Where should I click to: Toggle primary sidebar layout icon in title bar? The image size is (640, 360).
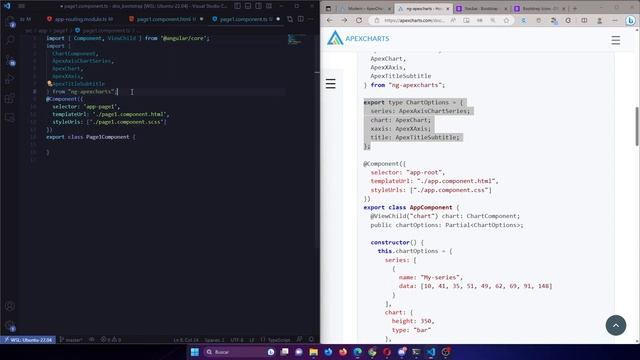[x=238, y=6]
